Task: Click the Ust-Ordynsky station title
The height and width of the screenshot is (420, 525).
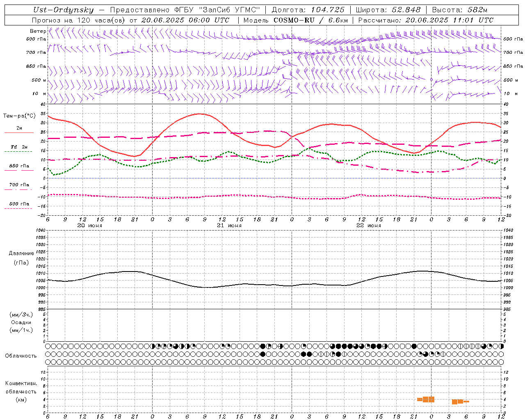Action: pos(63,10)
